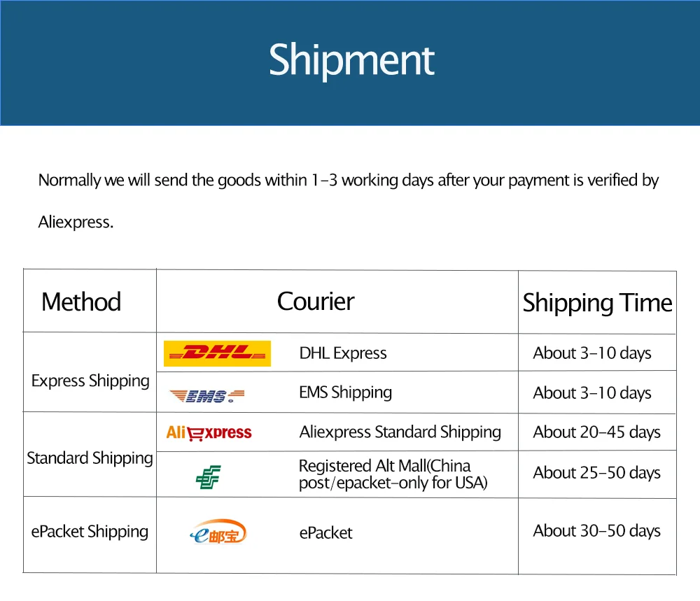Click About 30-50 days shipping time
Image resolution: width=700 pixels, height=601 pixels.
597,531
